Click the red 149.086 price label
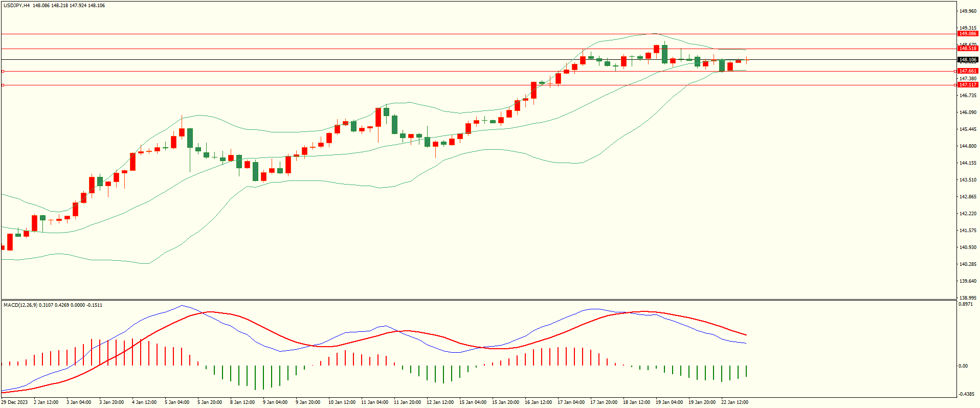The height and width of the screenshot is (408, 980). click(968, 34)
